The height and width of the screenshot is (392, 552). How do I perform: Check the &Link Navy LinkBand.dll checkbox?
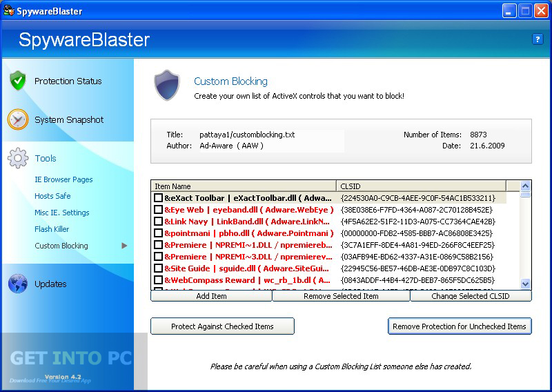click(159, 222)
